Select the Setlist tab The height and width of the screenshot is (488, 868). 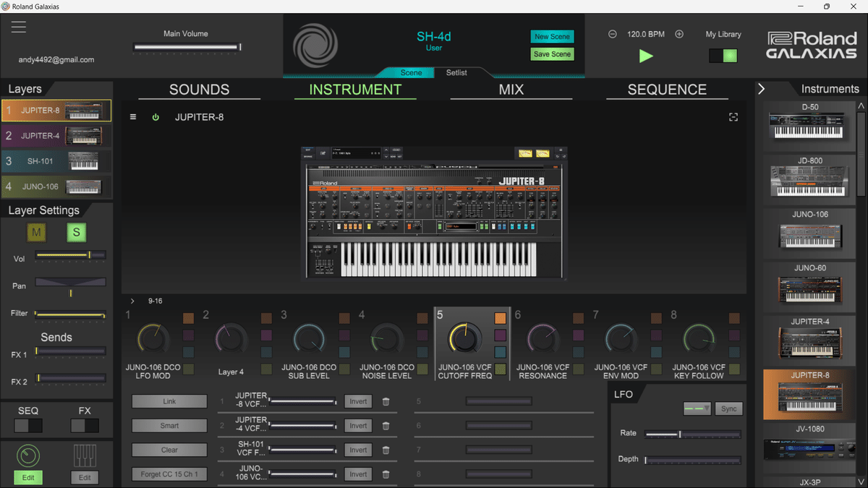(456, 72)
